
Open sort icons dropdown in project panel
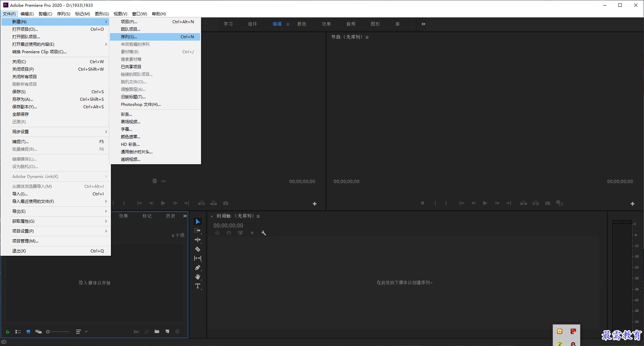(x=82, y=332)
